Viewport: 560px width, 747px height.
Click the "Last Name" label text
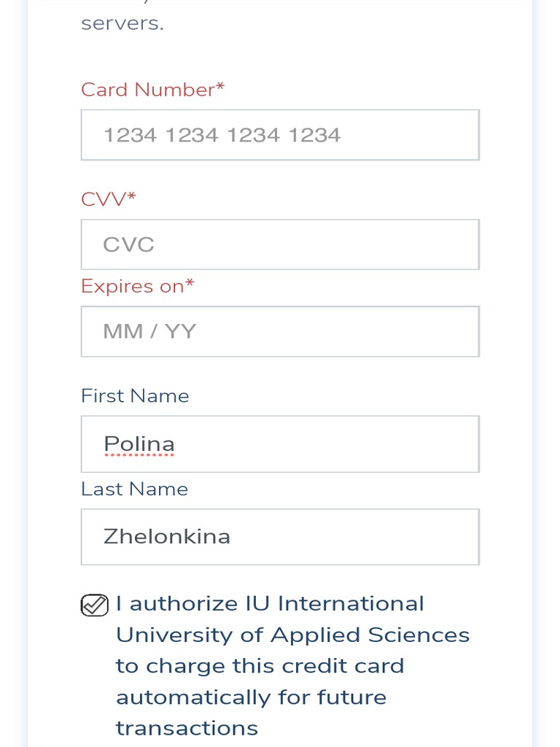[x=134, y=489]
